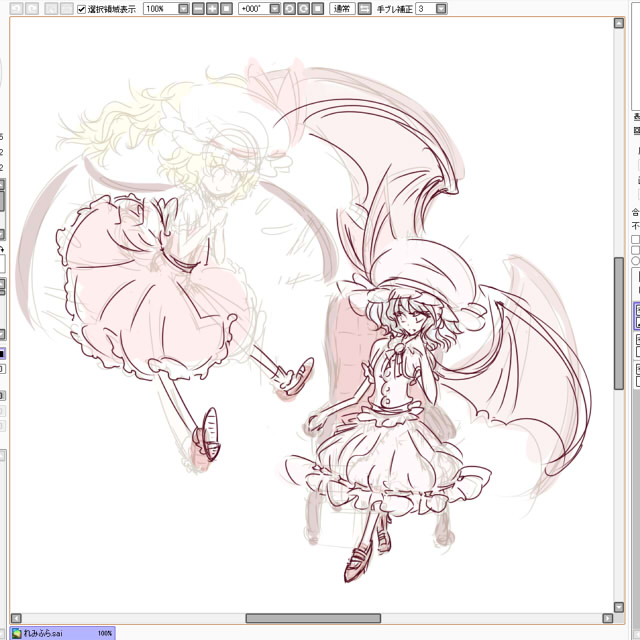
Task: Select the れみふら.sai document tab
Action: coord(63,633)
